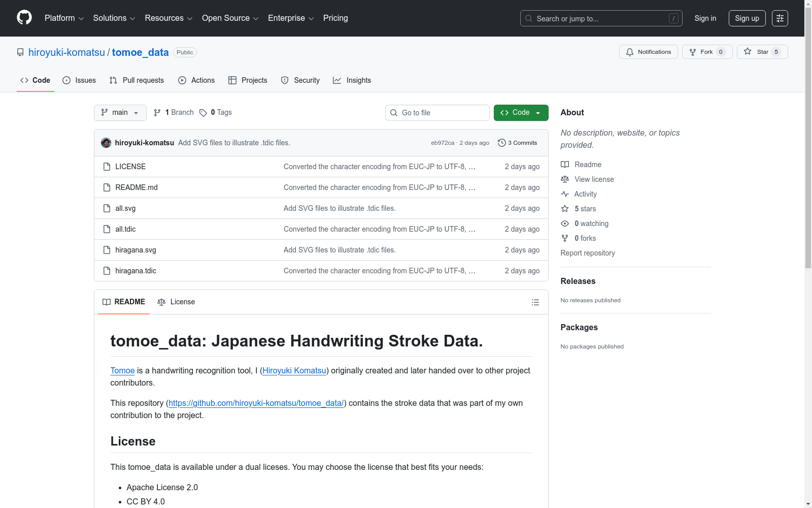Click the scale icon beside View license

[x=565, y=179]
